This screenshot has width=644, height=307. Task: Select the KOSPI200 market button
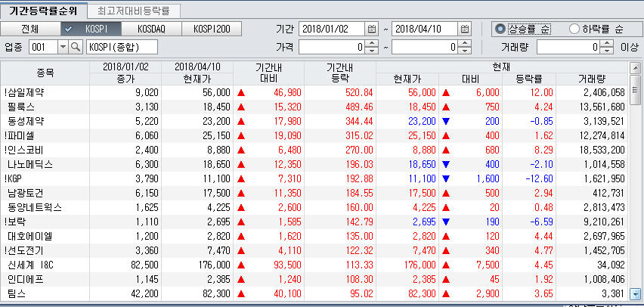[x=212, y=29]
